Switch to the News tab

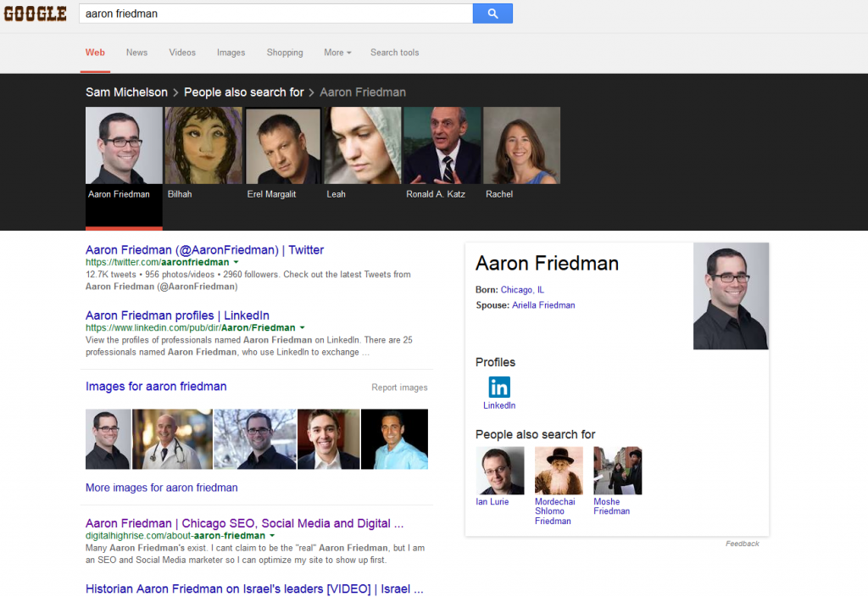(136, 53)
